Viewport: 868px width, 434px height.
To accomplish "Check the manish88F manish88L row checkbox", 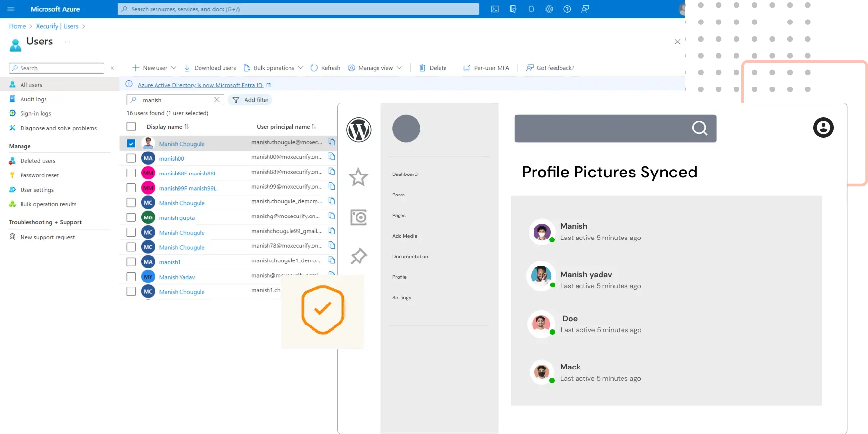I will [131, 173].
